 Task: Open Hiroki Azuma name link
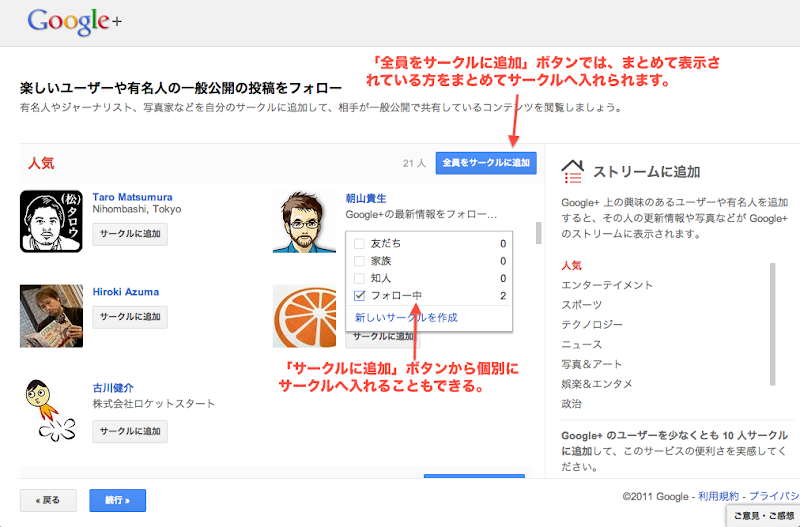[x=126, y=292]
